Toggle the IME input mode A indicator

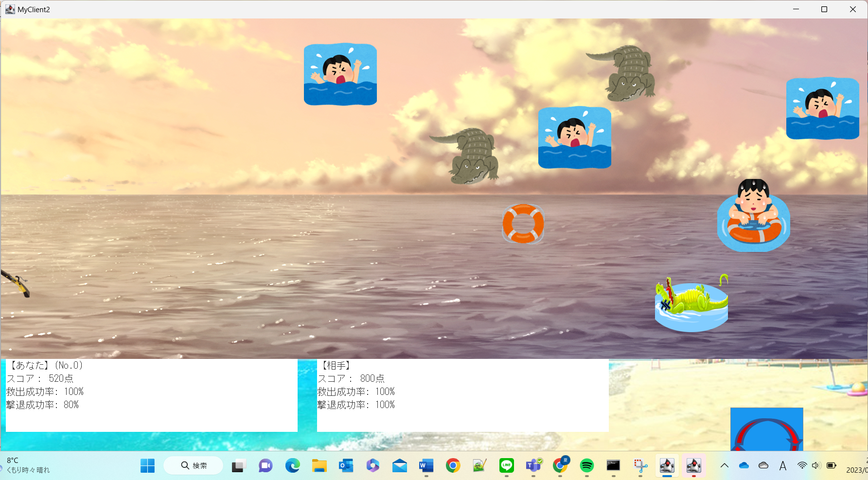[x=783, y=466]
